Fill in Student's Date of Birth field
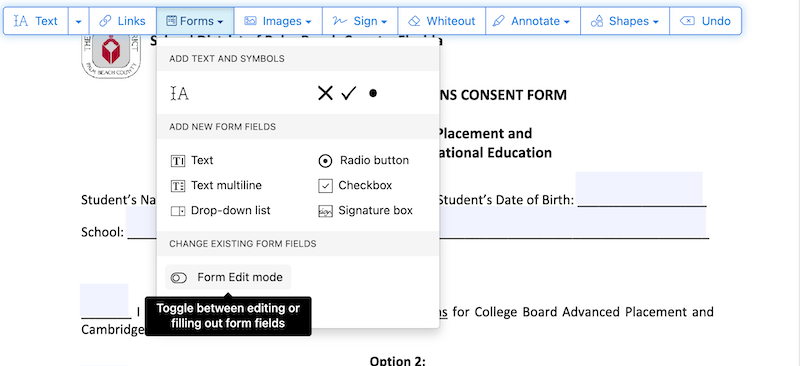 [x=639, y=189]
